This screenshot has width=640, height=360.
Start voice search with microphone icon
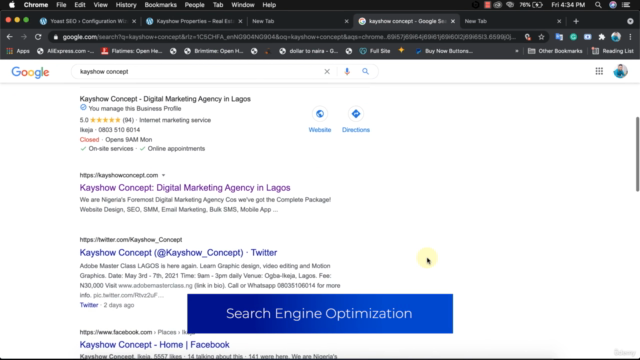[x=347, y=71]
